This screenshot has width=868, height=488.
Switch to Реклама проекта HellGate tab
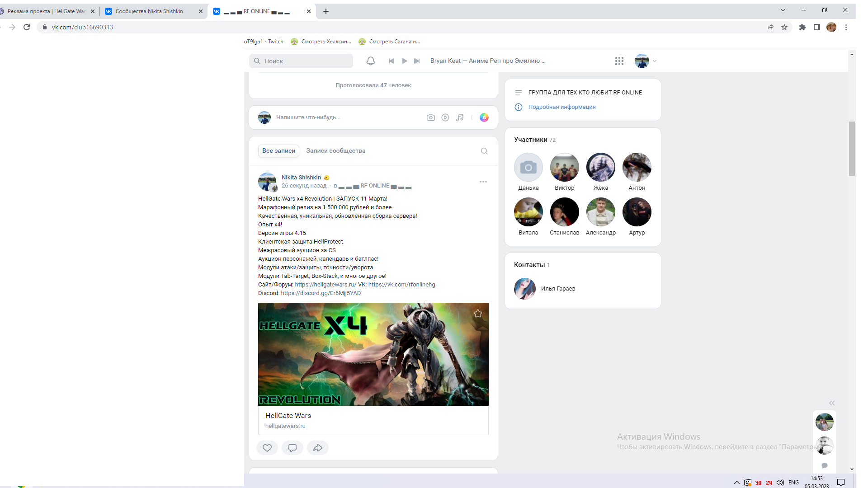click(x=46, y=11)
